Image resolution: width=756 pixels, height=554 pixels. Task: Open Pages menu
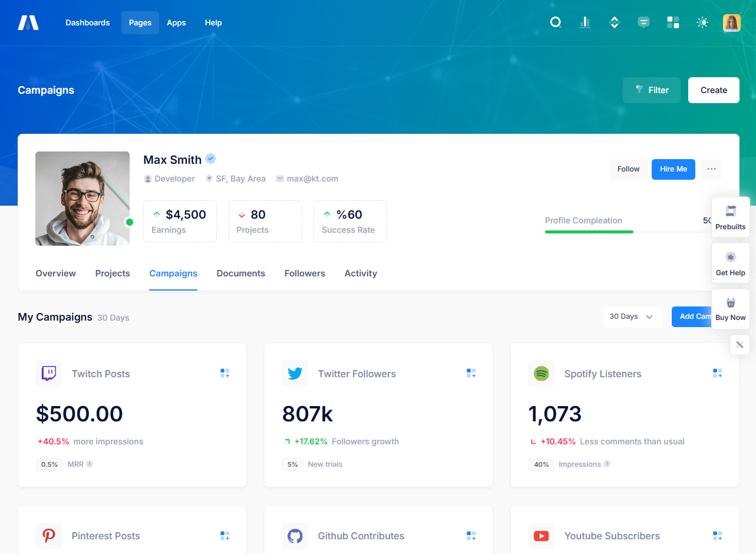140,23
